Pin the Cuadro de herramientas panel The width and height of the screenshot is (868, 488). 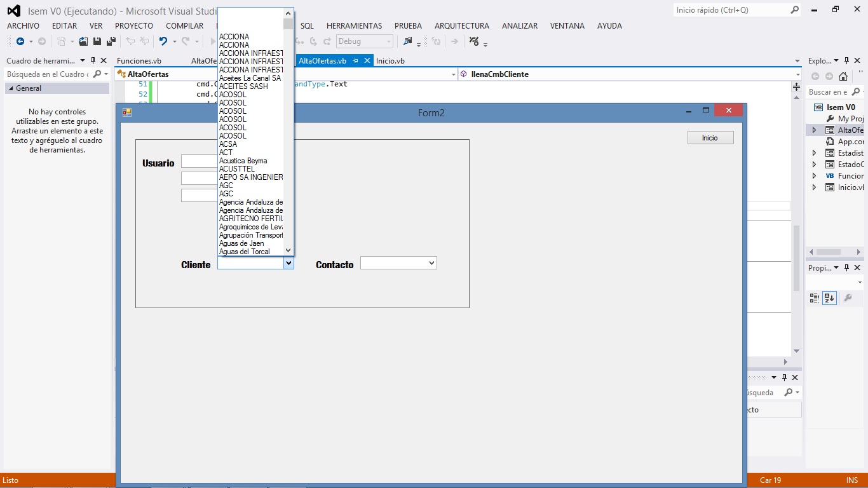[93, 60]
